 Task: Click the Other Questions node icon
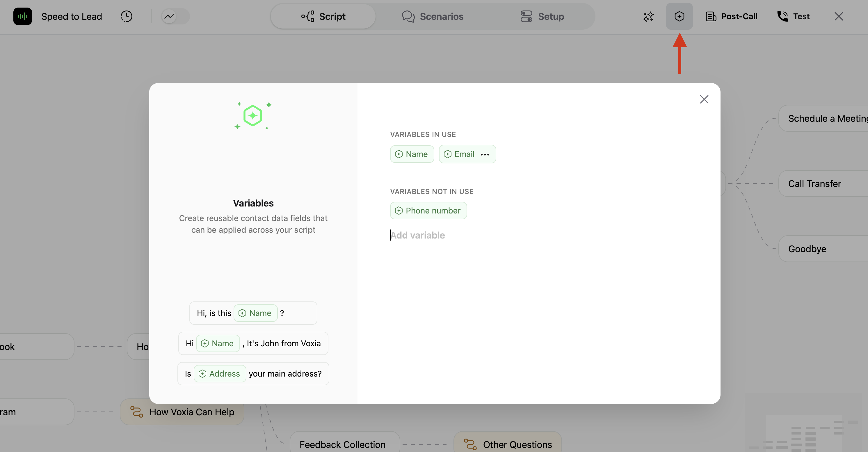(470, 444)
